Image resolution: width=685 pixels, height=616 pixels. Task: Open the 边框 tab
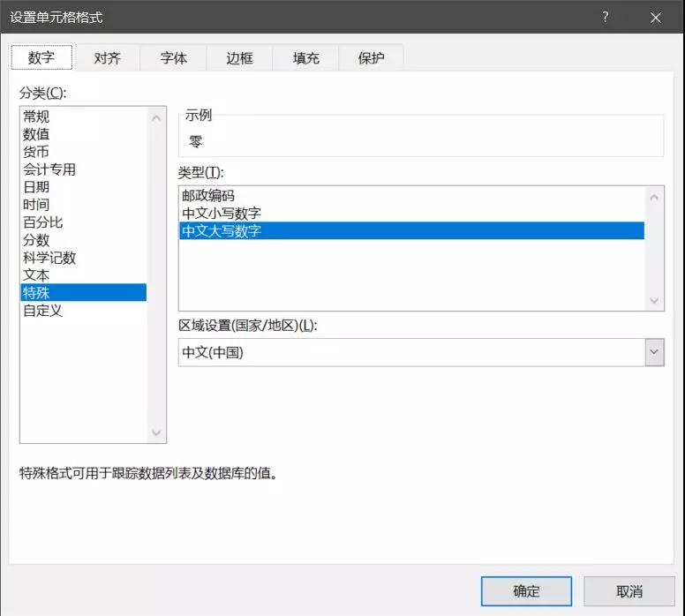(x=239, y=58)
